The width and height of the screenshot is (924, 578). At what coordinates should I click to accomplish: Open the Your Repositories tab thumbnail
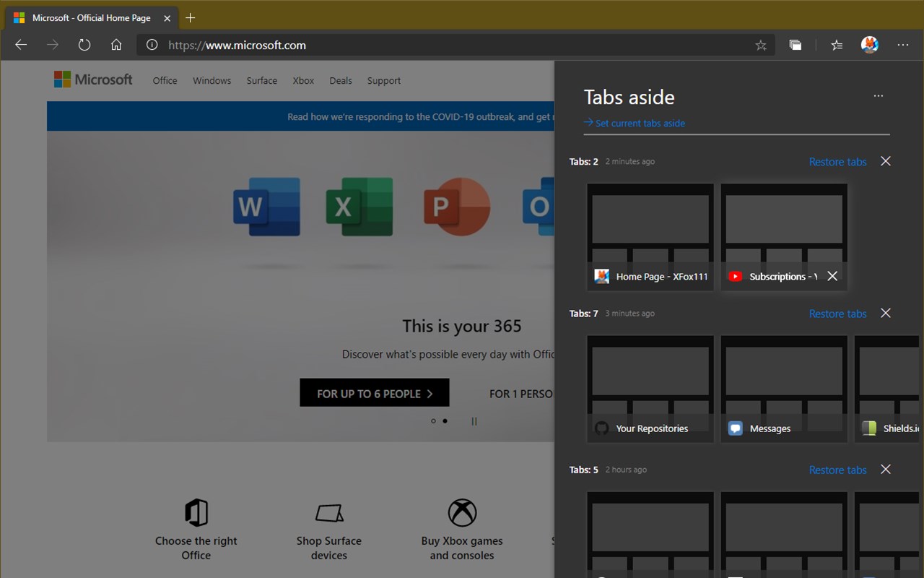pos(650,389)
